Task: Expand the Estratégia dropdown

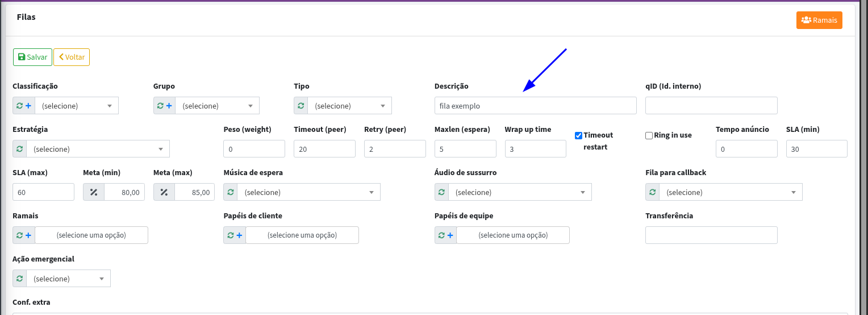Action: coord(98,149)
